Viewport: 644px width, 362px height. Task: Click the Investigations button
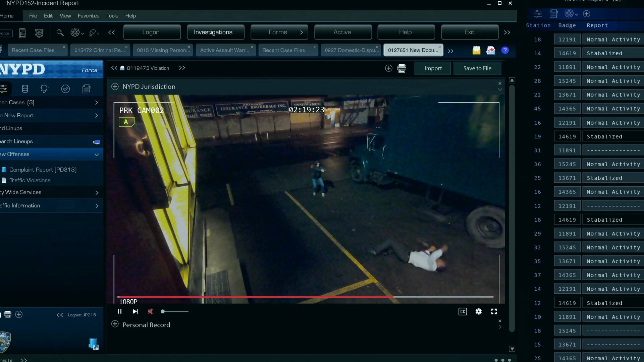pos(213,32)
